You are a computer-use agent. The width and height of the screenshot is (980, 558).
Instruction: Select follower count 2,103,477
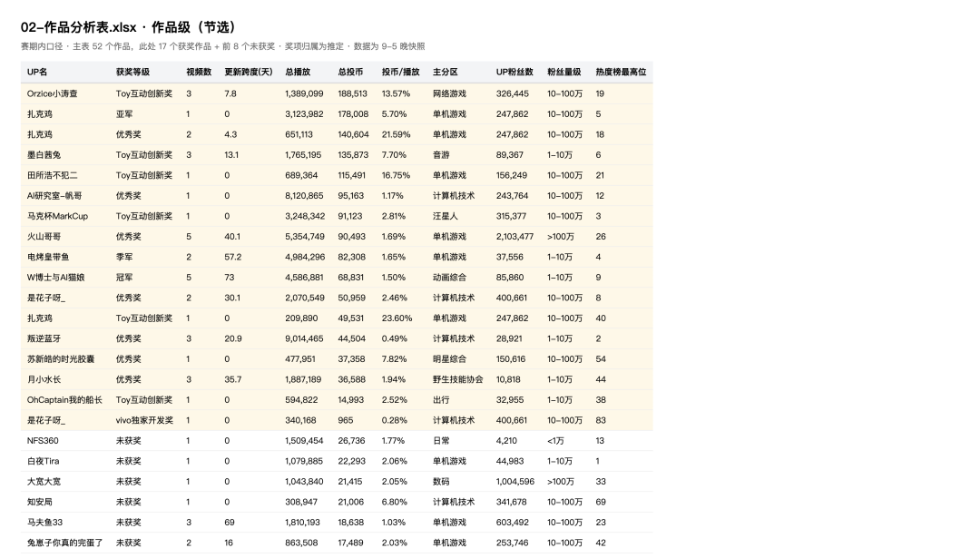point(515,237)
